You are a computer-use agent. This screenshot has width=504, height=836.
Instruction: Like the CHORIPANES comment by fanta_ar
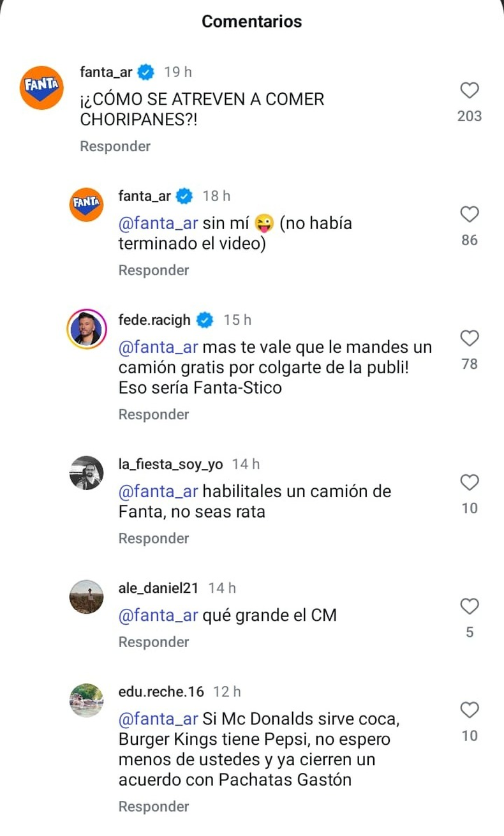click(470, 91)
